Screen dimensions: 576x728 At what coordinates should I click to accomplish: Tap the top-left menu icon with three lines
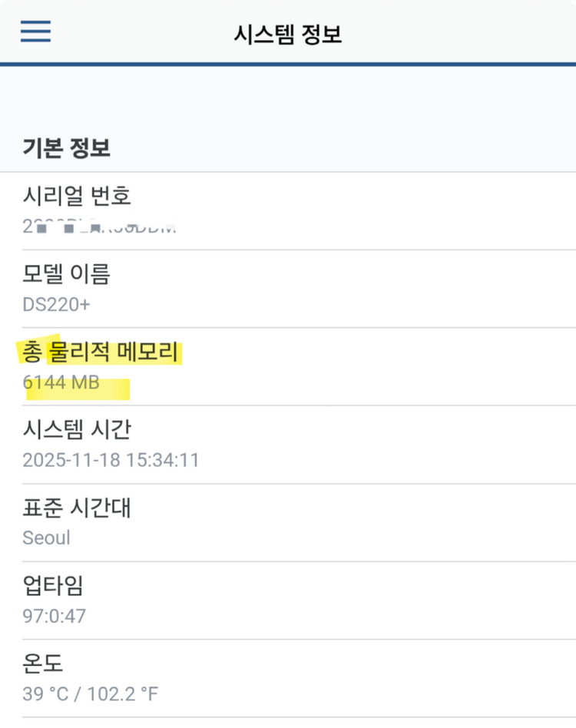pos(35,31)
